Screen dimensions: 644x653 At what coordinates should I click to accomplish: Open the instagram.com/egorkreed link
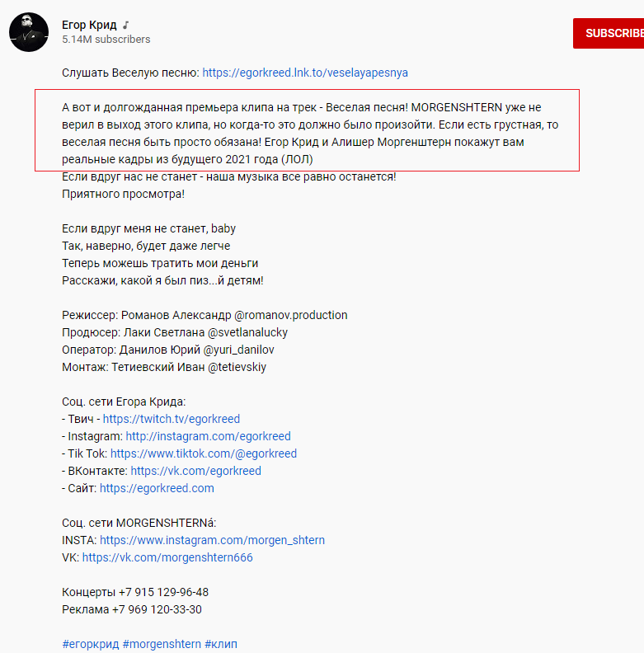(209, 436)
